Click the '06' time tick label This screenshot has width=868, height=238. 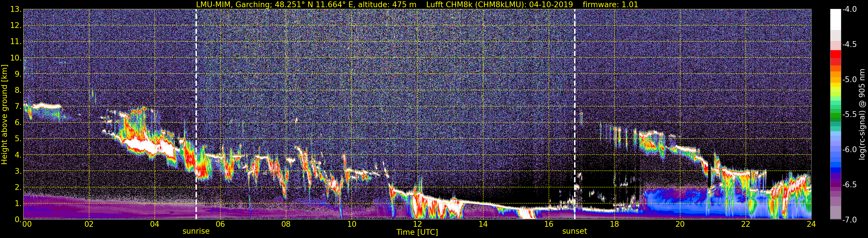coord(220,224)
